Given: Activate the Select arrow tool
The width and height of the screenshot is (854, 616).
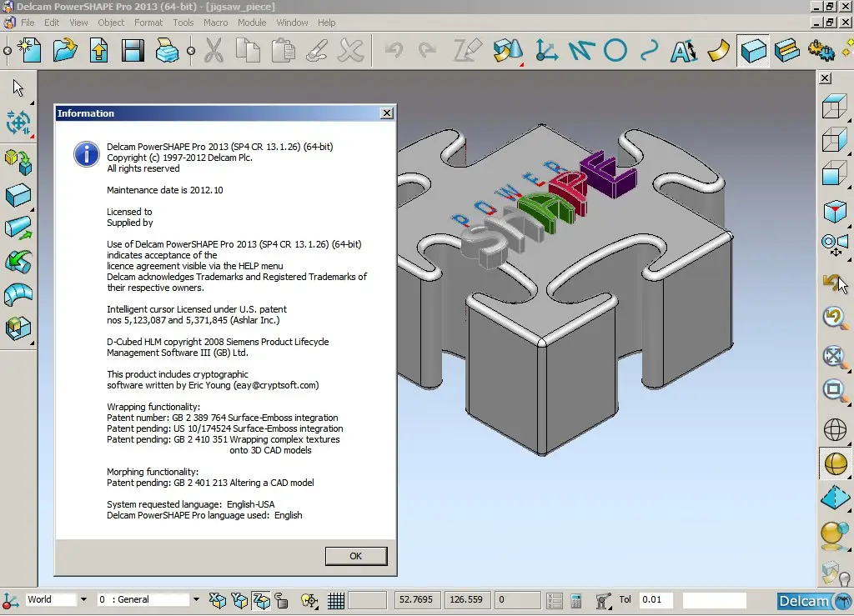Looking at the screenshot, I should point(18,88).
